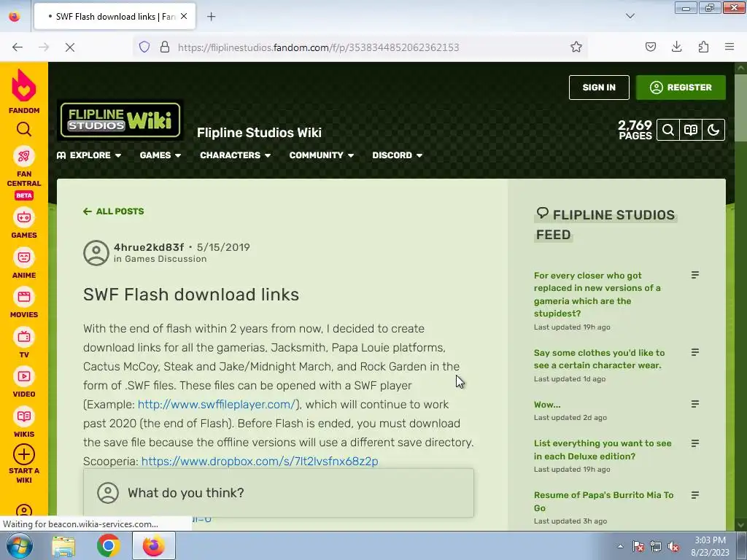Click Firefox back arrow

[x=18, y=47]
